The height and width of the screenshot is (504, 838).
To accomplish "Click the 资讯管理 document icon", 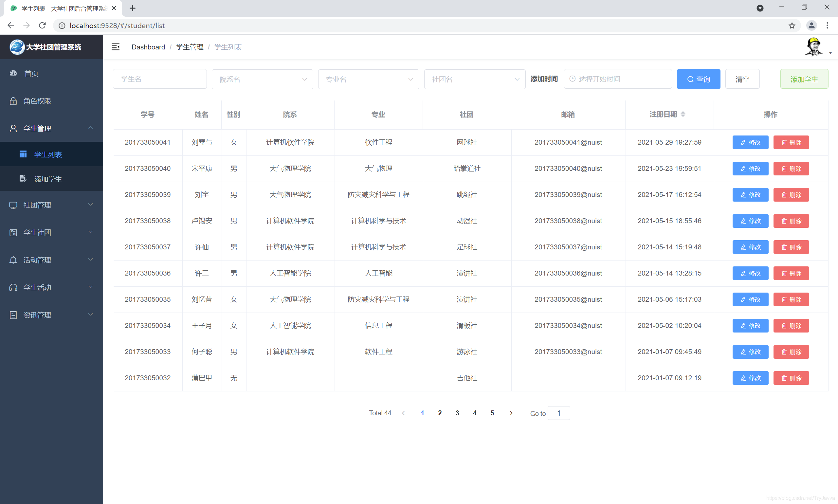I will coord(13,315).
